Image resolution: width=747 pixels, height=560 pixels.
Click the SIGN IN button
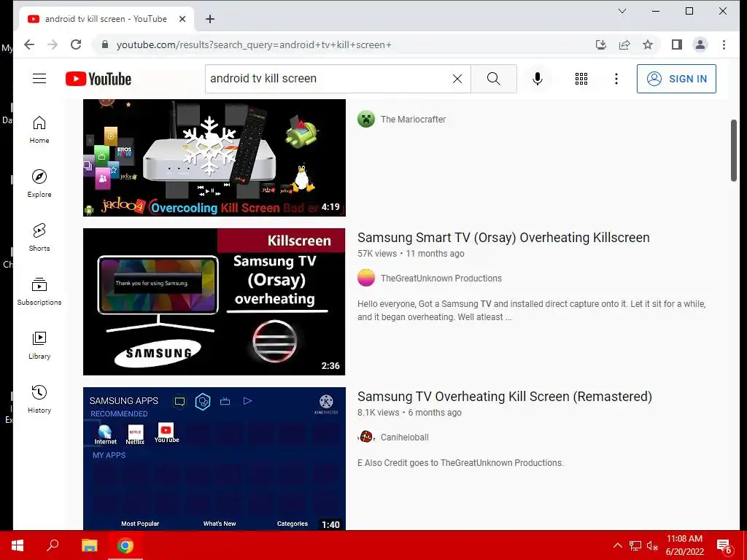(x=676, y=79)
